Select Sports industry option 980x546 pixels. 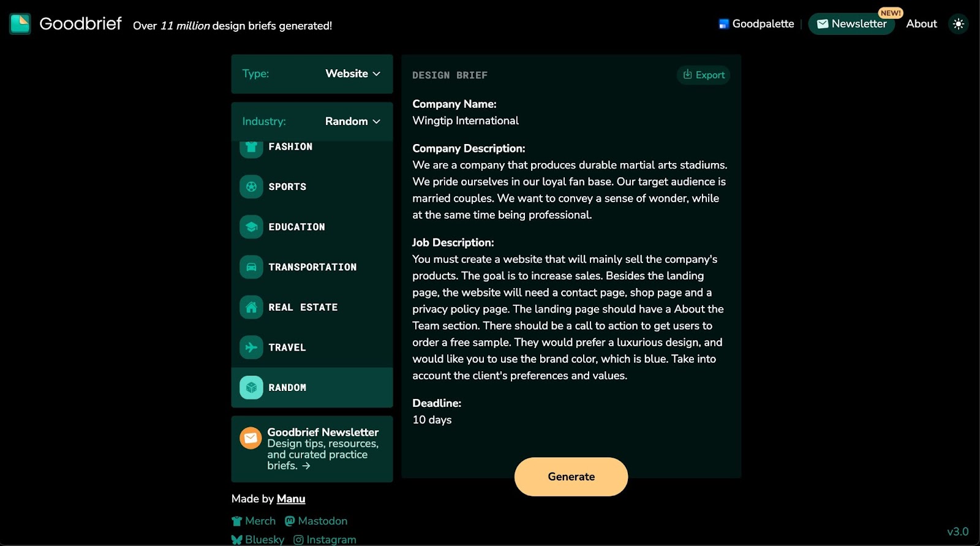pyautogui.click(x=312, y=186)
